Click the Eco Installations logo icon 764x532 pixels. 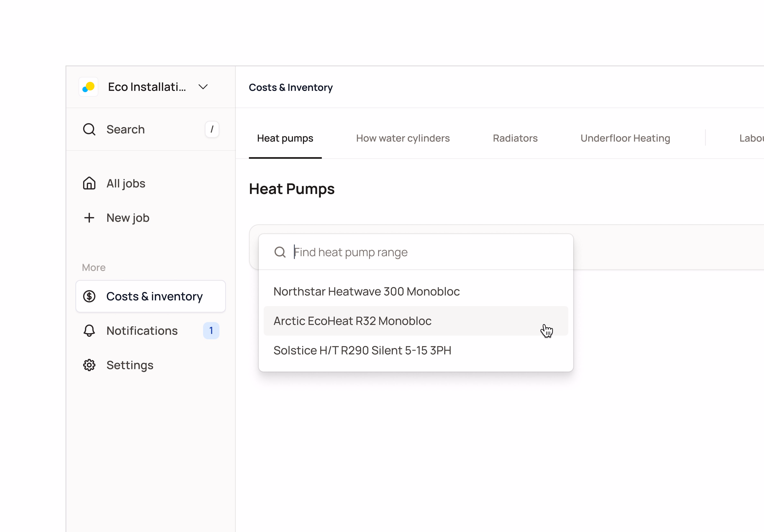tap(88, 87)
